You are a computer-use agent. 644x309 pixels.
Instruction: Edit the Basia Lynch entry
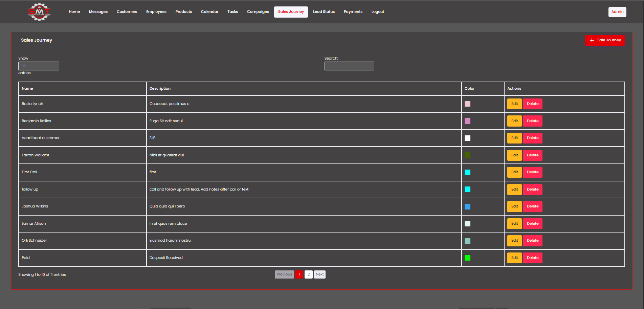tap(514, 104)
